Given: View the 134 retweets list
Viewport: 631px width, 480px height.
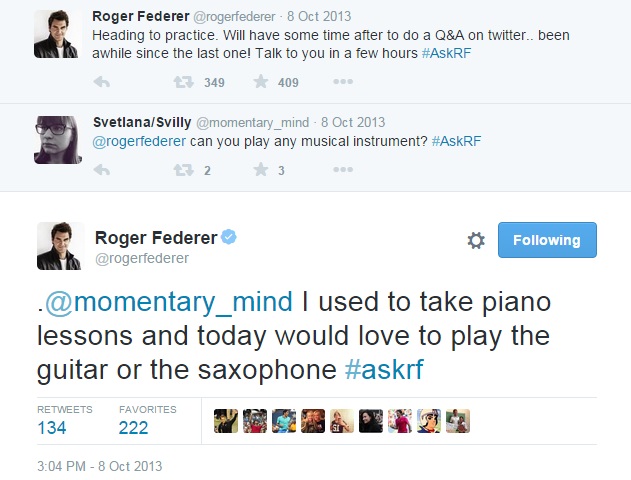Looking at the screenshot, I should pos(54,428).
